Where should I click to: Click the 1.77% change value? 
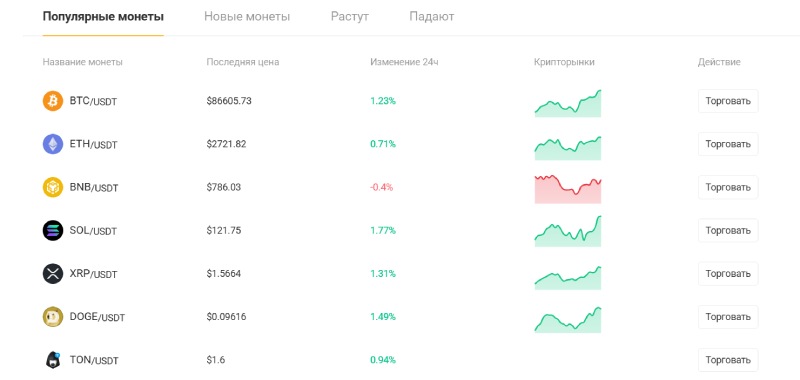click(x=383, y=231)
